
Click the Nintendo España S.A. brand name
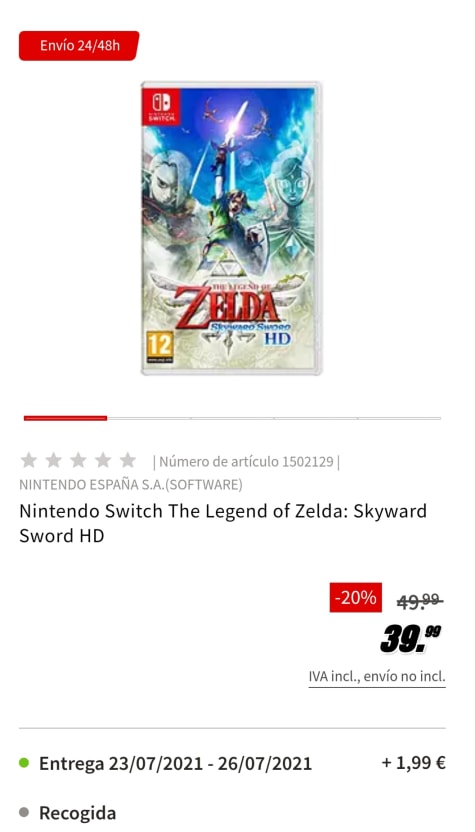click(131, 484)
